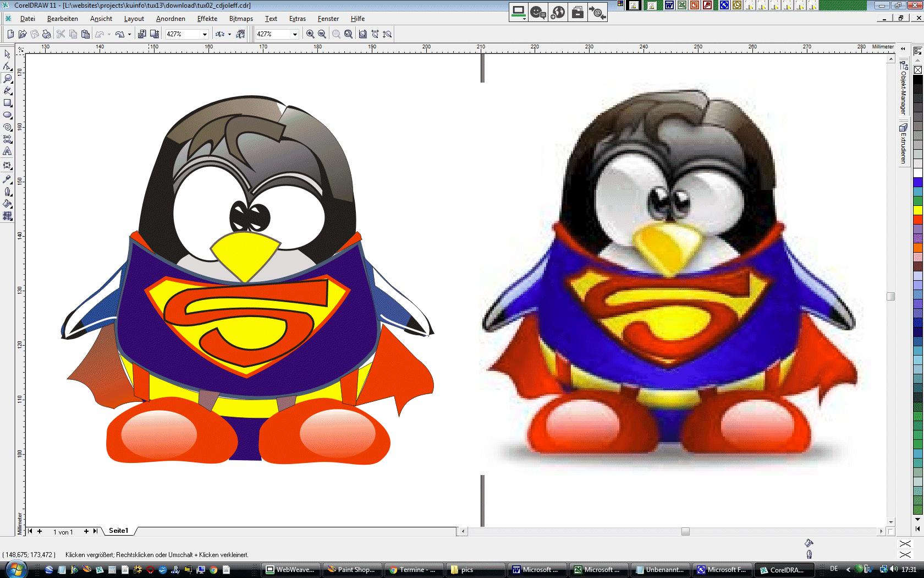
Task: Switch to the Seite1 page tab
Action: tap(118, 531)
